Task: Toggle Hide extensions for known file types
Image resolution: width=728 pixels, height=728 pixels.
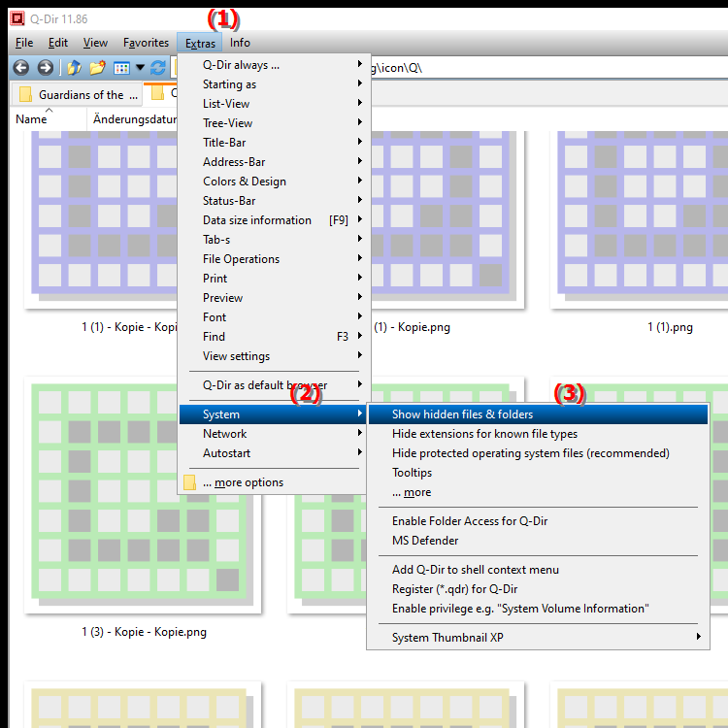Action: pyautogui.click(x=538, y=434)
